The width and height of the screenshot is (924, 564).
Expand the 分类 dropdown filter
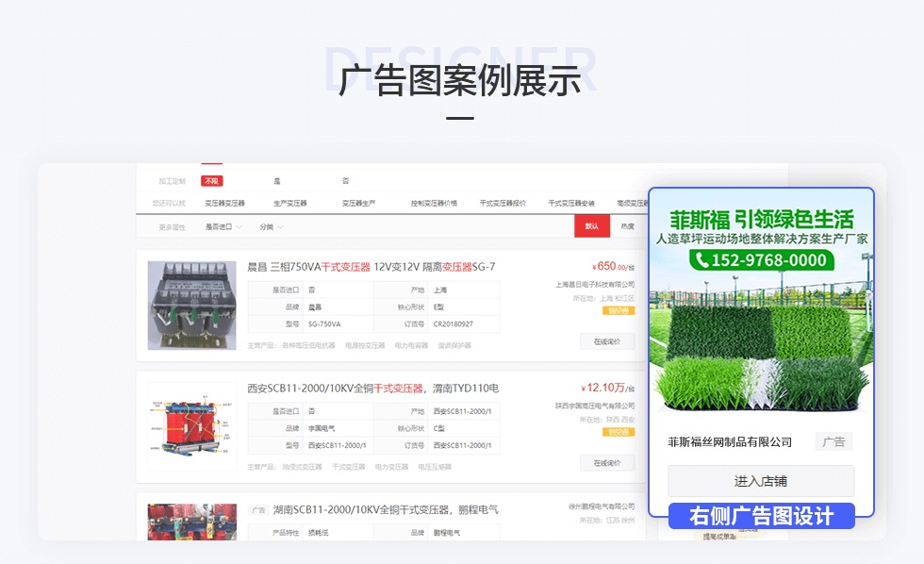pos(272,227)
